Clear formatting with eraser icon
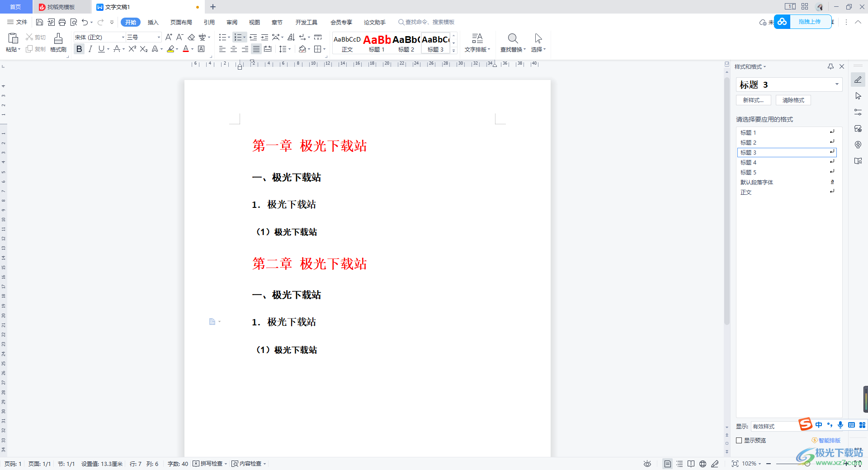The image size is (868, 470). click(x=191, y=37)
